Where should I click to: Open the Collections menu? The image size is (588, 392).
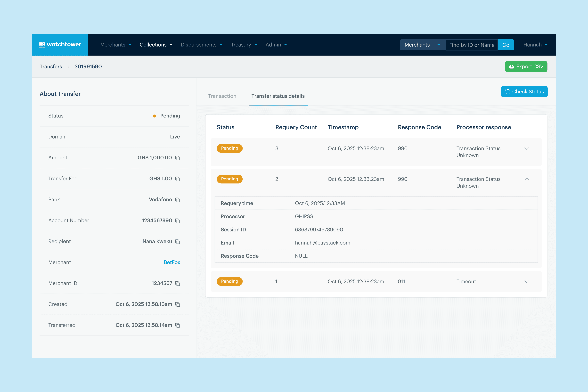156,45
